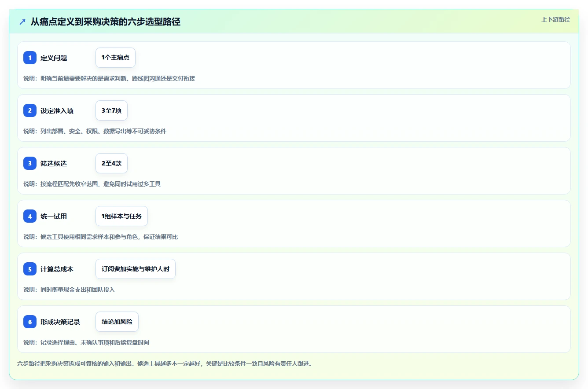Click the 订阅费加实施与维护人时 chip

[x=136, y=269]
